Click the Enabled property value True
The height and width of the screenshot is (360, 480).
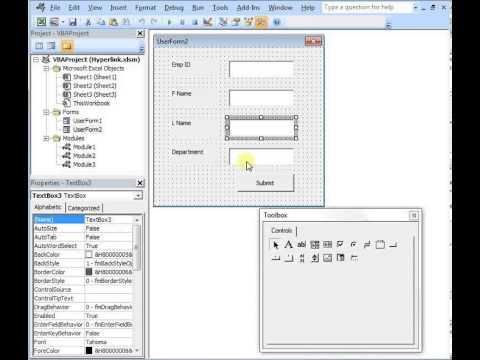click(x=109, y=316)
